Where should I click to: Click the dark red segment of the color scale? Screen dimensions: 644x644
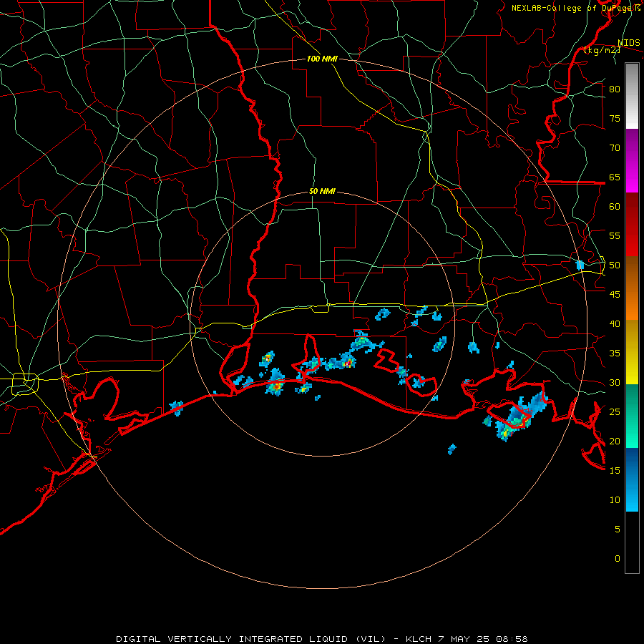coord(632,225)
